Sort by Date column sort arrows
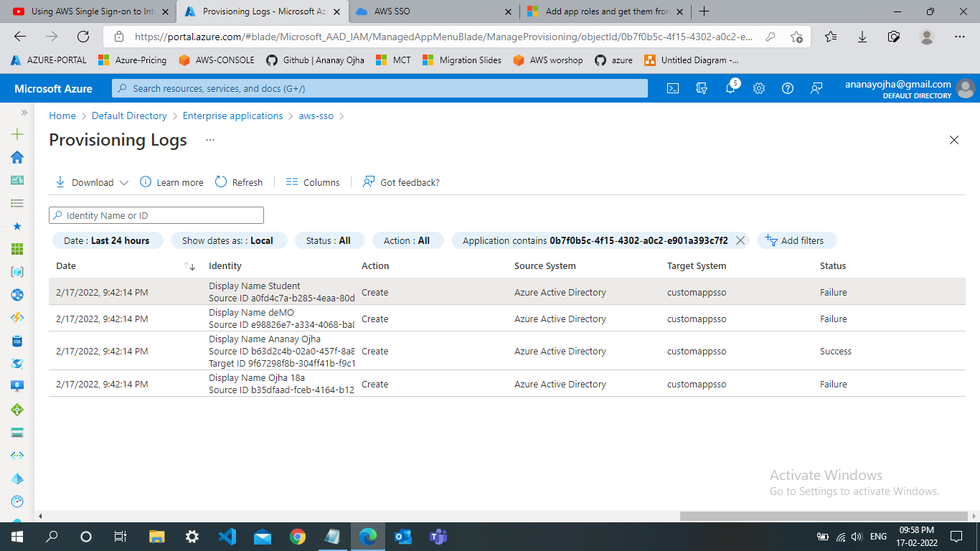This screenshot has height=551, width=980. pyautogui.click(x=189, y=266)
